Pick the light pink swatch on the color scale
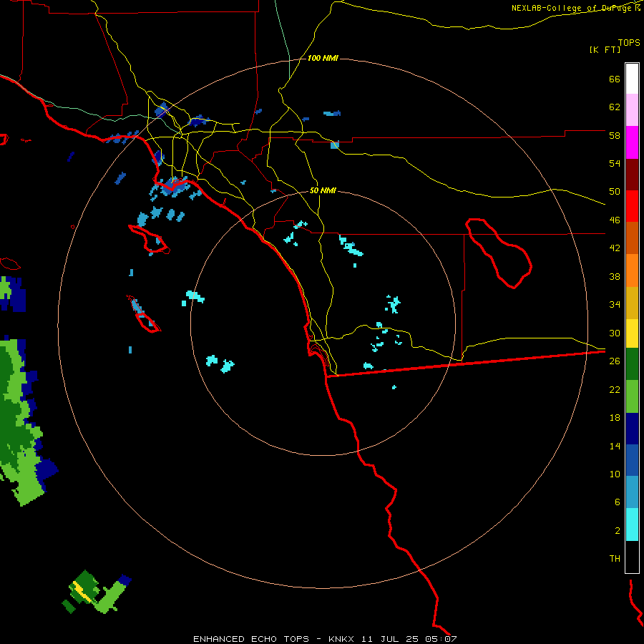The image size is (644, 644). [632, 109]
